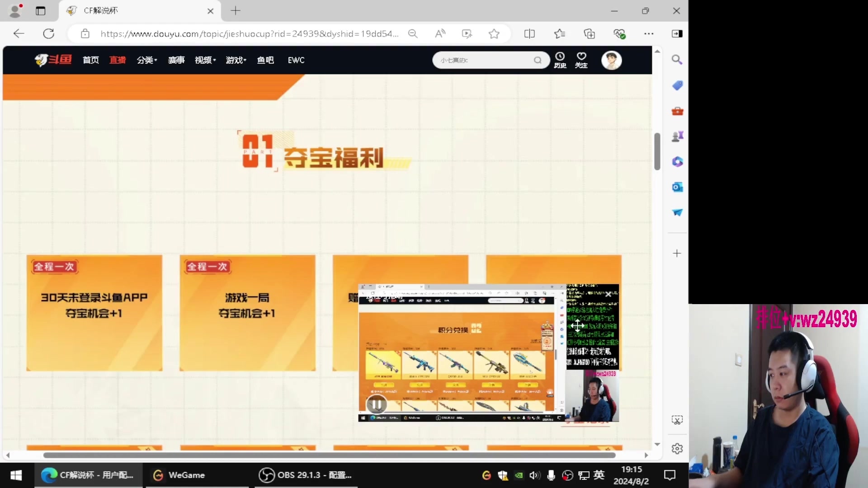Launch WeGame from the taskbar
Screen dimensions: 868x488
coord(187,475)
